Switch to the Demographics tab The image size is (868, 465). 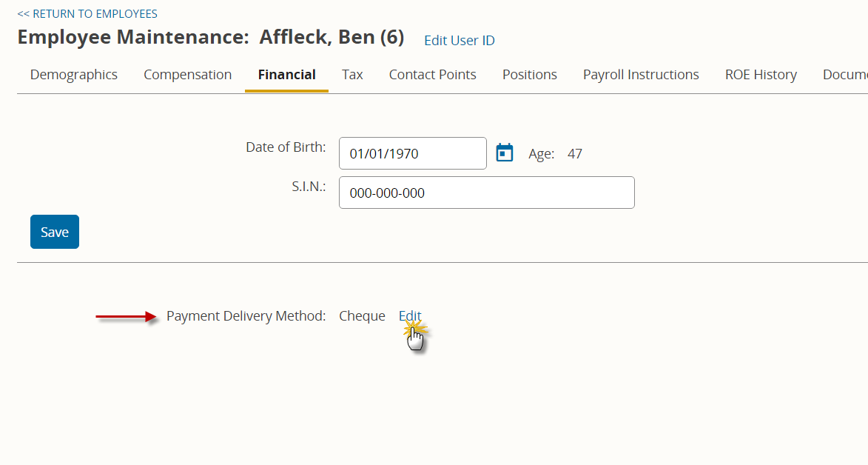(73, 75)
